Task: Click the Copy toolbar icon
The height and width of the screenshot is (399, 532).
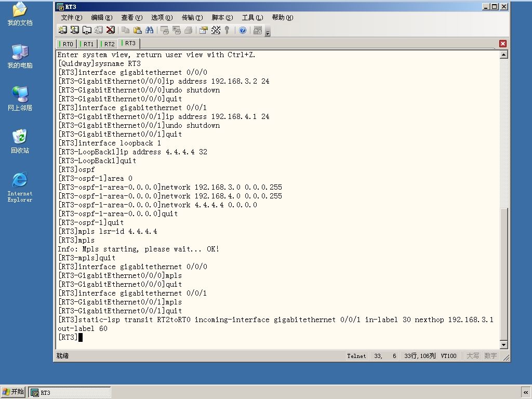Action: pos(126,30)
